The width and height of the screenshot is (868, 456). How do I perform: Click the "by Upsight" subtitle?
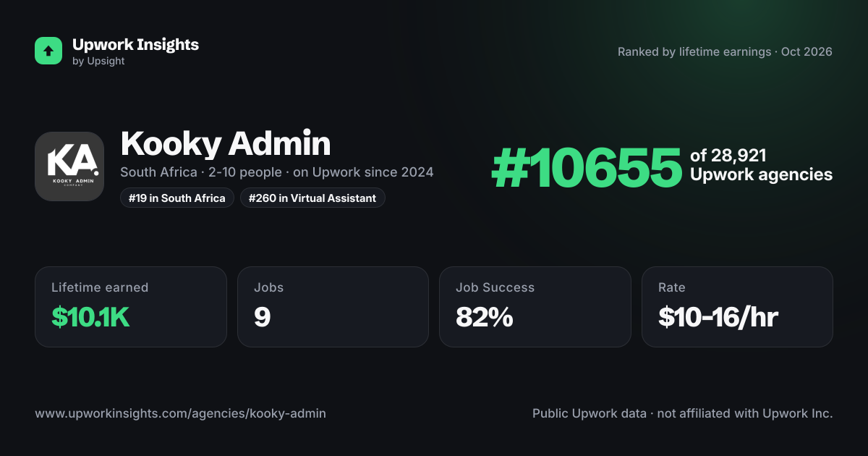98,62
